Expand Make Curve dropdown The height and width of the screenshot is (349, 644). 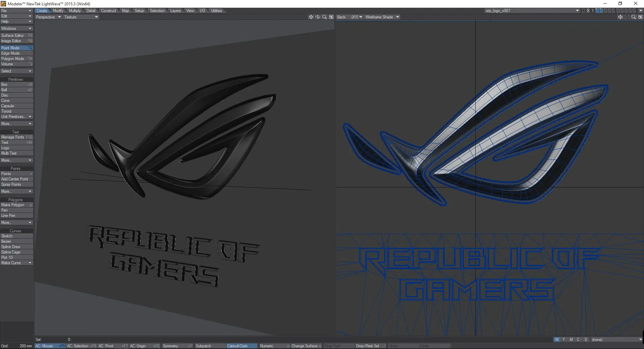click(16, 263)
